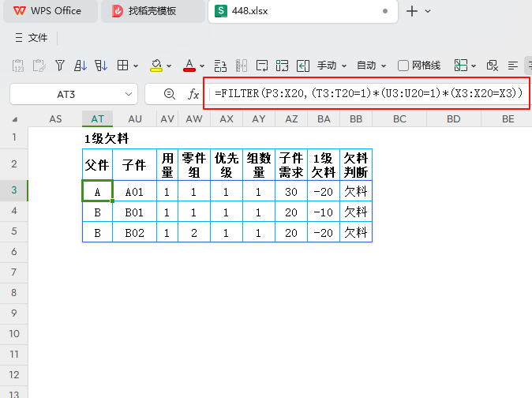Select row header 10
The image size is (532, 398).
click(x=14, y=334)
